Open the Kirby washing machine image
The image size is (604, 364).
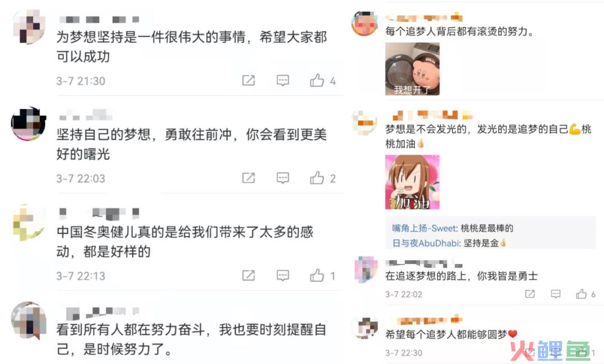412,69
